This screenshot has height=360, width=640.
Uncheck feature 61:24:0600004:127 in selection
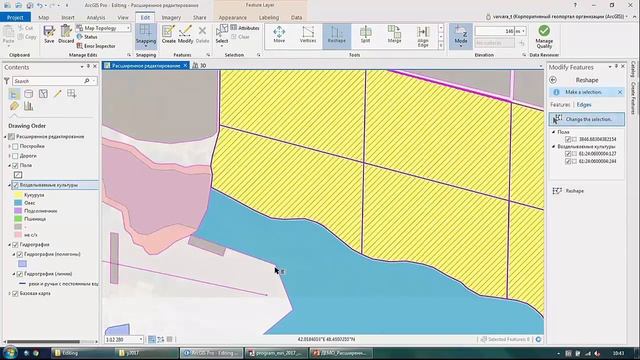[568, 154]
